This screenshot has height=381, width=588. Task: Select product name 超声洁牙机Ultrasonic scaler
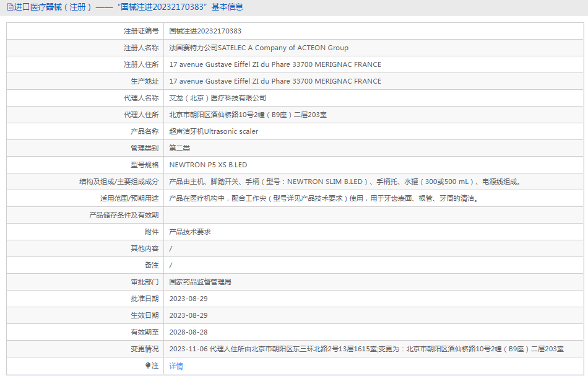[x=214, y=131]
